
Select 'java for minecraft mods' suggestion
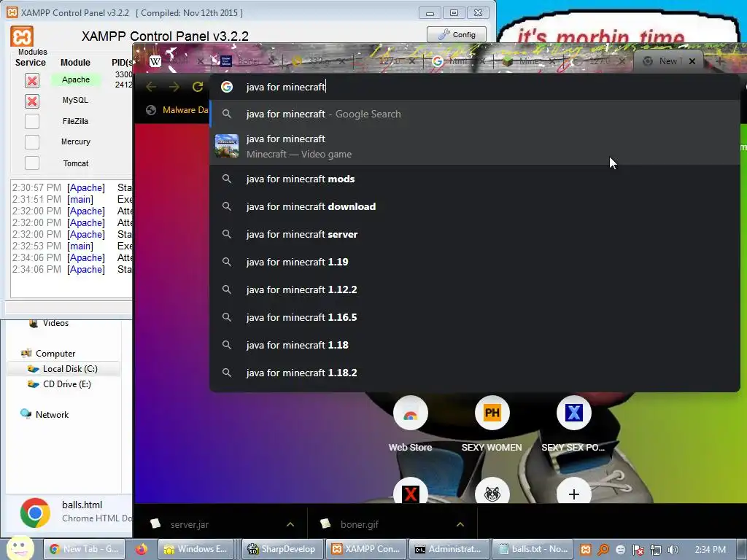[x=475, y=179]
